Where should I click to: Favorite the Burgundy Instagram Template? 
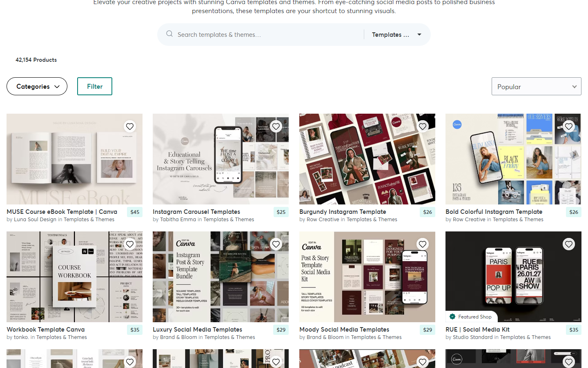pos(423,126)
